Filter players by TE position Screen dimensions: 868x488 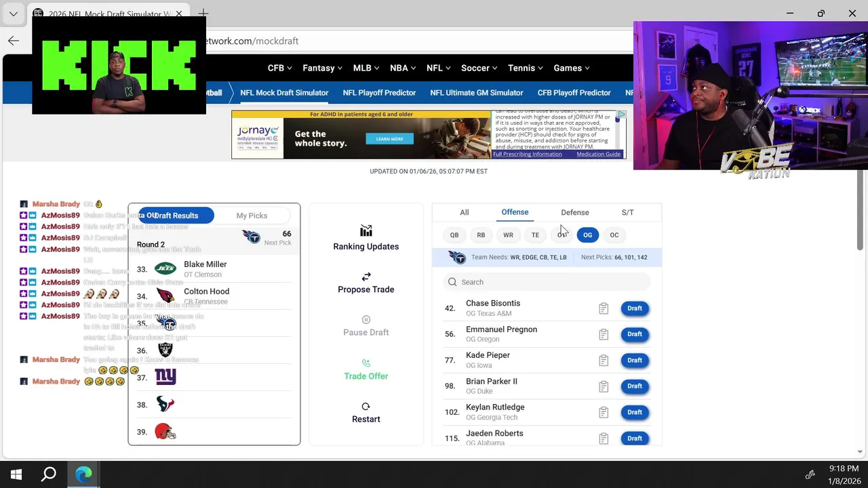535,235
